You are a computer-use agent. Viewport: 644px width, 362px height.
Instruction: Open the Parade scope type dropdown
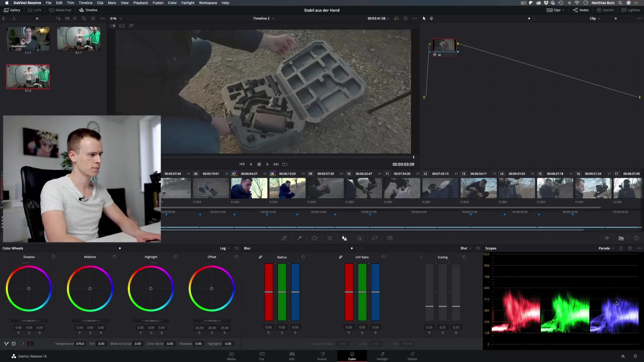(606, 248)
